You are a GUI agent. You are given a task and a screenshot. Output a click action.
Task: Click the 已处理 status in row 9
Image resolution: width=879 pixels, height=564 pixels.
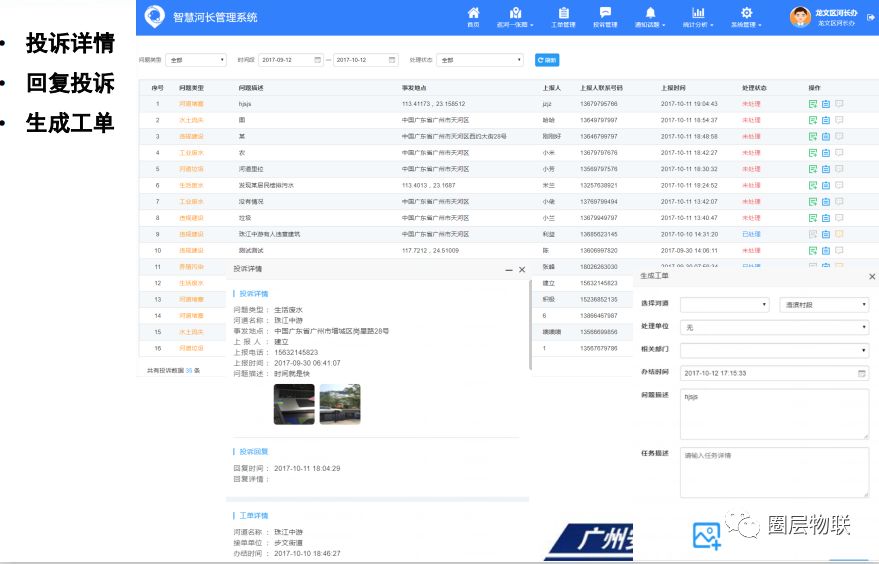(x=751, y=234)
